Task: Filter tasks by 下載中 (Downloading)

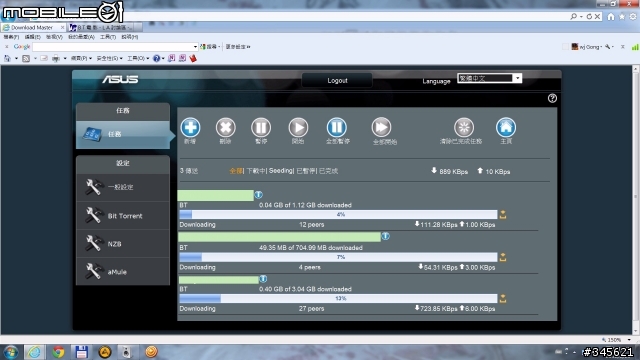Action: [256, 171]
